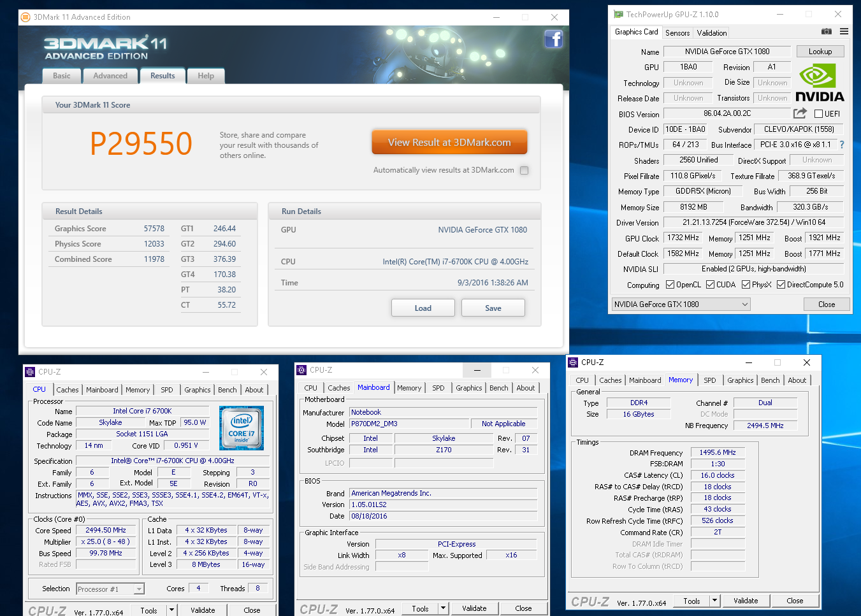Open the GPU-Z hamburger menu
The width and height of the screenshot is (861, 616).
tap(844, 31)
